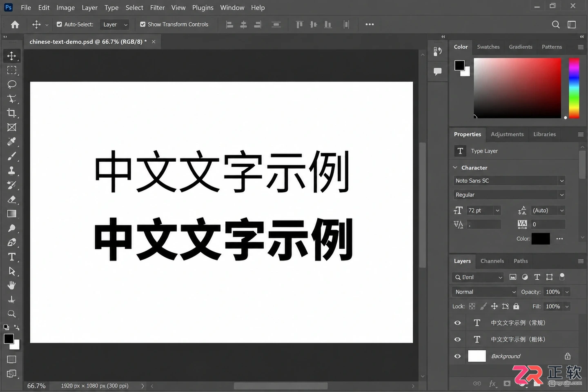Collapse the Character section
Viewport: 588px width, 392px height.
tap(455, 167)
